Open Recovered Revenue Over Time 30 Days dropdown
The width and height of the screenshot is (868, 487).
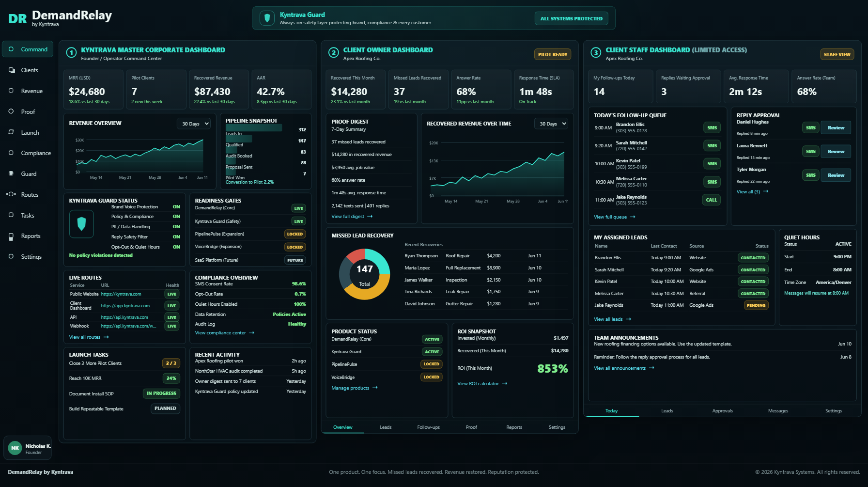coord(551,124)
